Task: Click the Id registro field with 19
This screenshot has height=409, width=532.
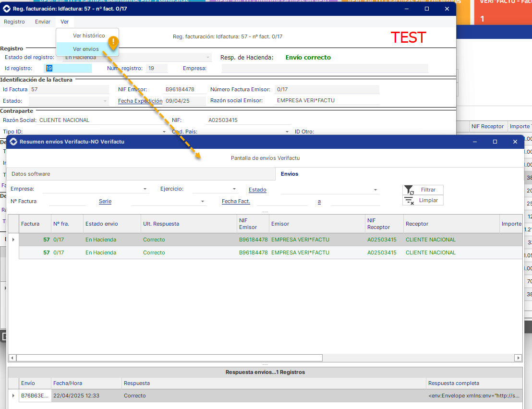Action: click(x=68, y=69)
